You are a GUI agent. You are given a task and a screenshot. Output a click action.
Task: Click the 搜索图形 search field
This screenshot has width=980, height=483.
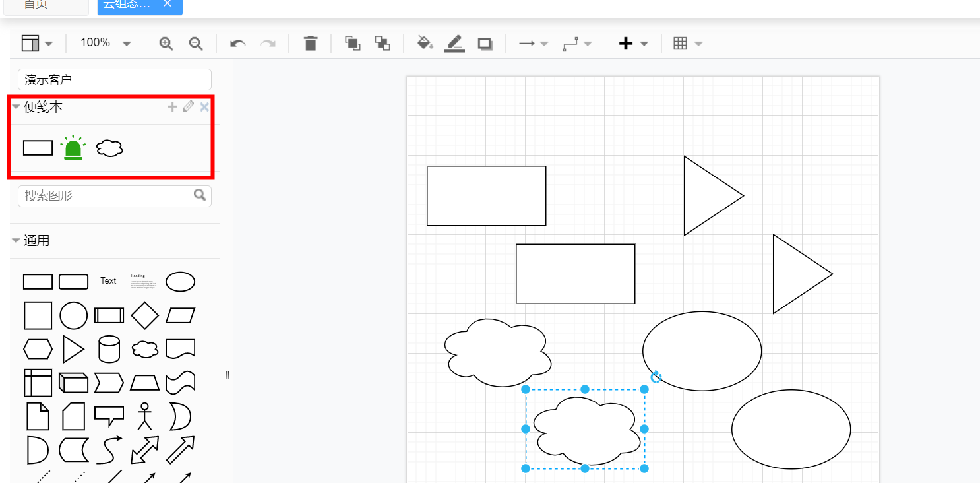point(106,196)
